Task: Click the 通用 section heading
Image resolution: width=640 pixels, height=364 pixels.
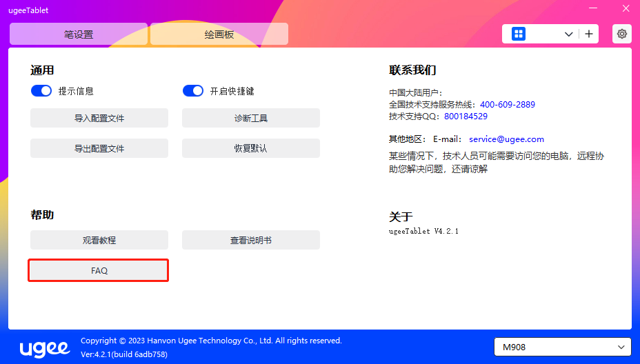Action: [42, 70]
